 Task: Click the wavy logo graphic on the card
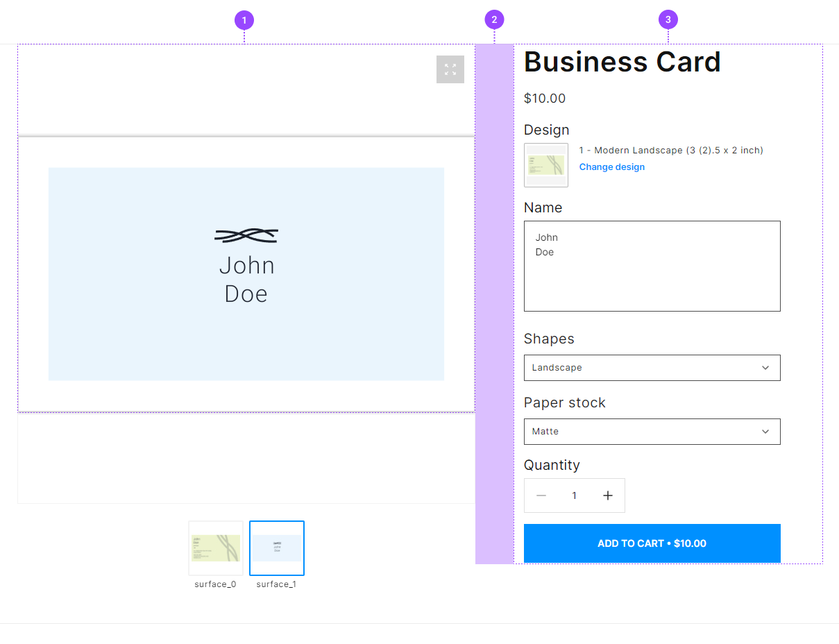tap(246, 236)
